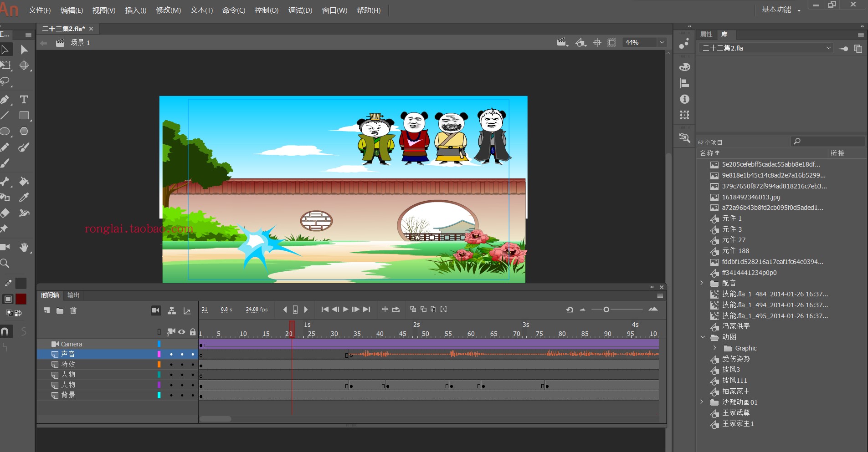The width and height of the screenshot is (868, 452).
Task: Select the Eyedropper tool
Action: coord(24,198)
